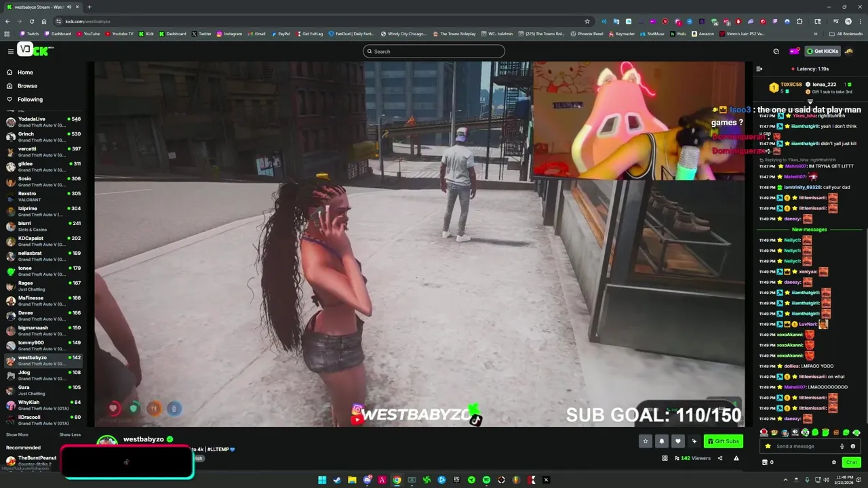Open Rexstro VALORANT channel

[43, 197]
